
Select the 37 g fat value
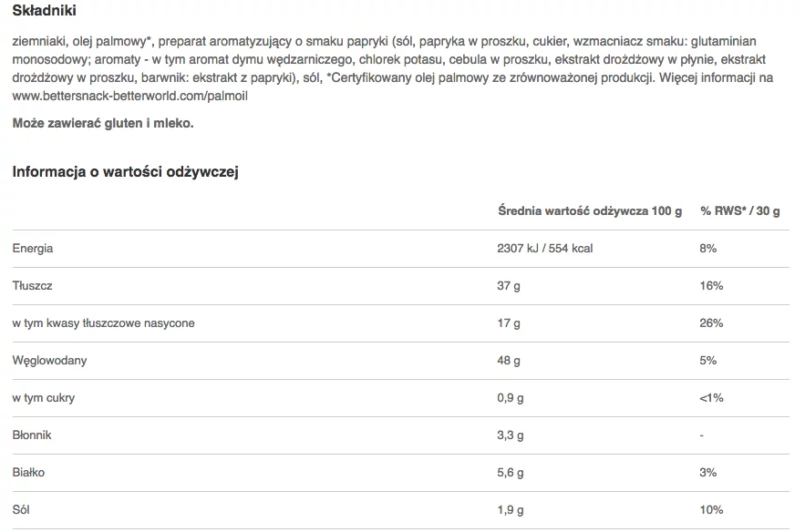tap(509, 286)
